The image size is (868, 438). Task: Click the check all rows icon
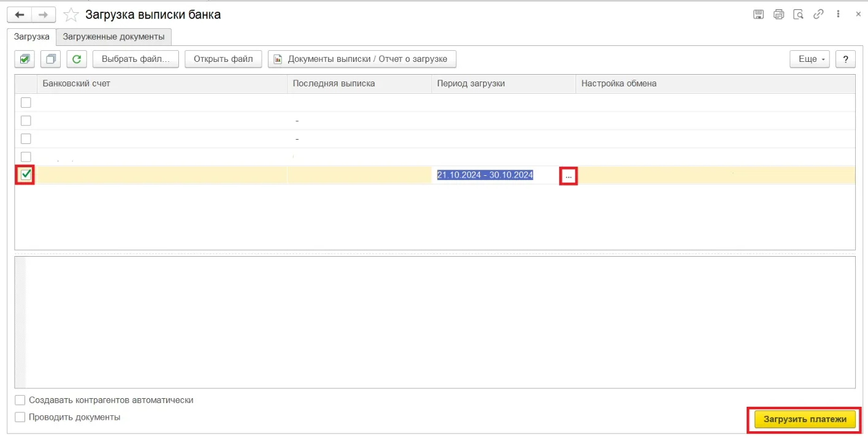[25, 59]
